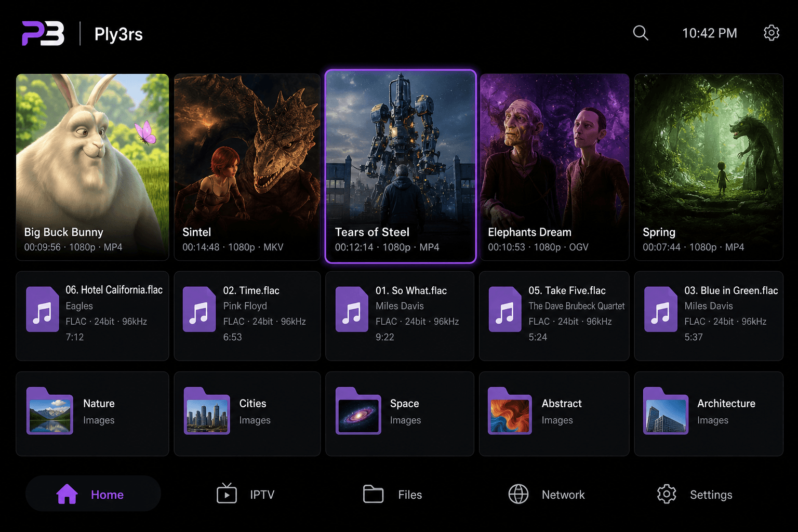Click the 10:42 PM clock
Screen dimensions: 798x532
point(709,33)
